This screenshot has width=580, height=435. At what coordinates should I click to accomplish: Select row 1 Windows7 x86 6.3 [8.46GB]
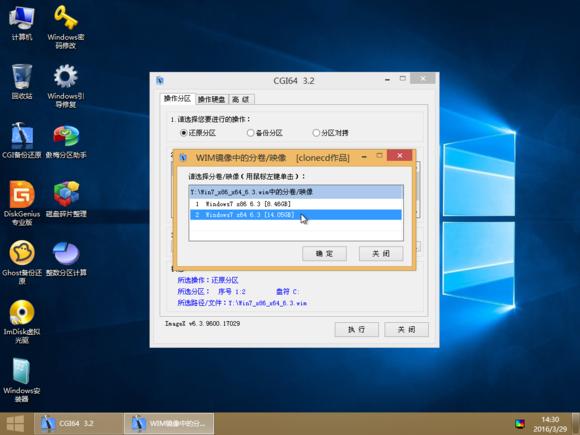[296, 204]
